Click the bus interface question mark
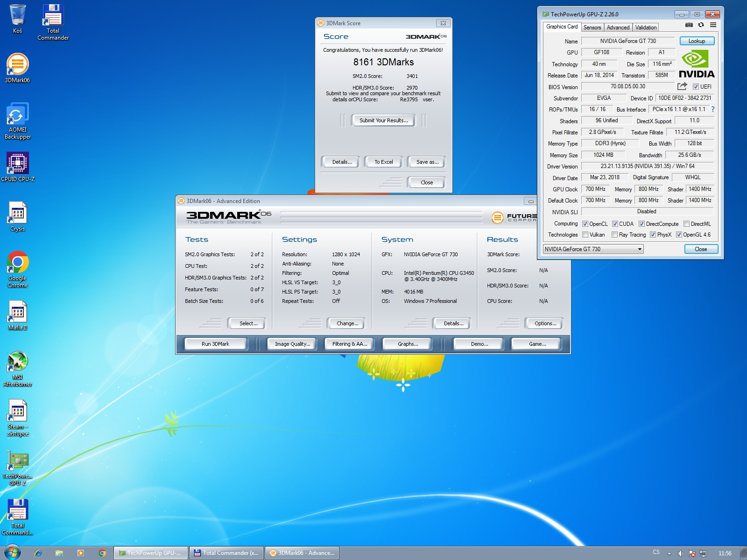Viewport: 747px width, 560px height. coord(712,109)
